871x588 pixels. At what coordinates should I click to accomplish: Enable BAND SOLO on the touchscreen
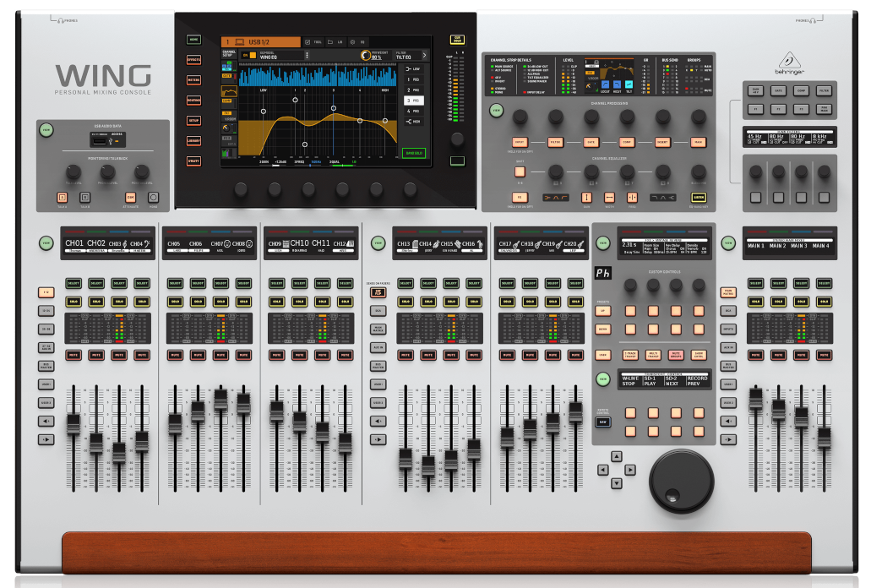point(413,153)
